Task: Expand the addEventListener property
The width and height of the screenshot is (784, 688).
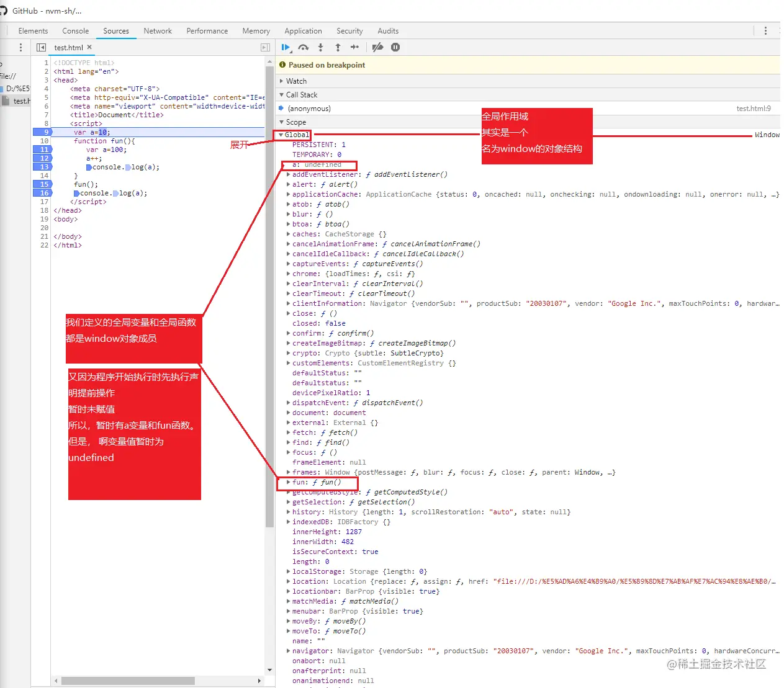Action: point(288,174)
